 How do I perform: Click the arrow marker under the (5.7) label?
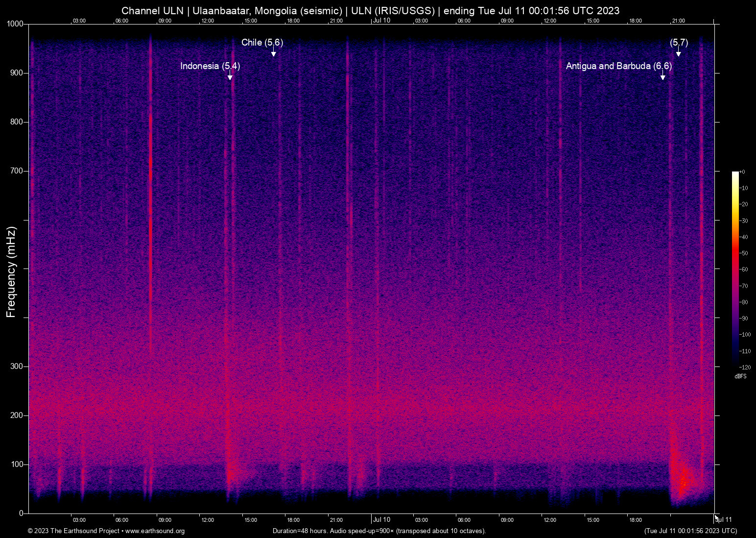[679, 53]
